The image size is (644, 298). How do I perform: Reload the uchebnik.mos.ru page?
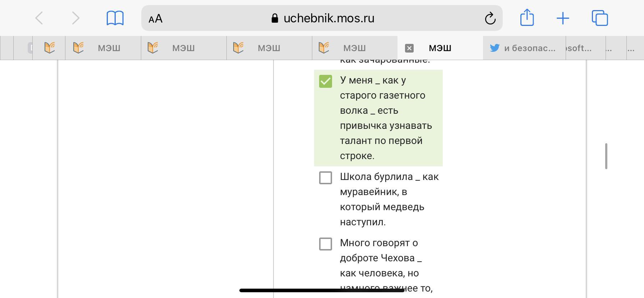(490, 18)
